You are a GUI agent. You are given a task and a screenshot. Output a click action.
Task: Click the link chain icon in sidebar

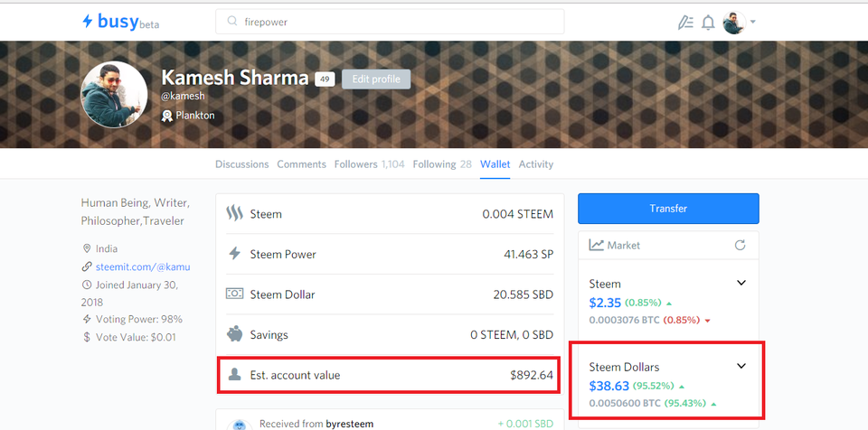[87, 266]
